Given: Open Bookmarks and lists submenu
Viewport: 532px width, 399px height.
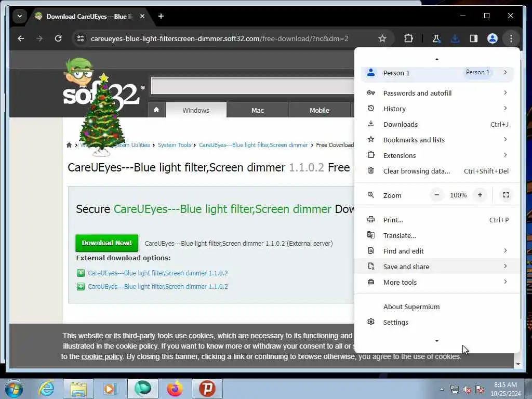Looking at the screenshot, I should [437, 140].
